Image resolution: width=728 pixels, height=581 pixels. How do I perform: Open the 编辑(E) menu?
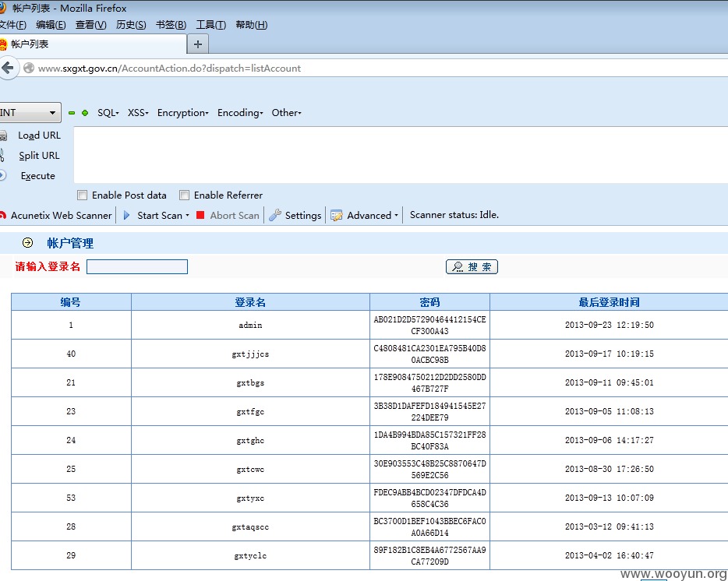(x=51, y=25)
